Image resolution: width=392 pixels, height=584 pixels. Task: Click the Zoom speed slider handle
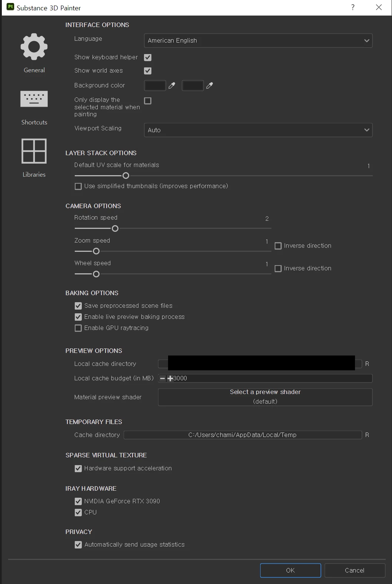click(96, 251)
